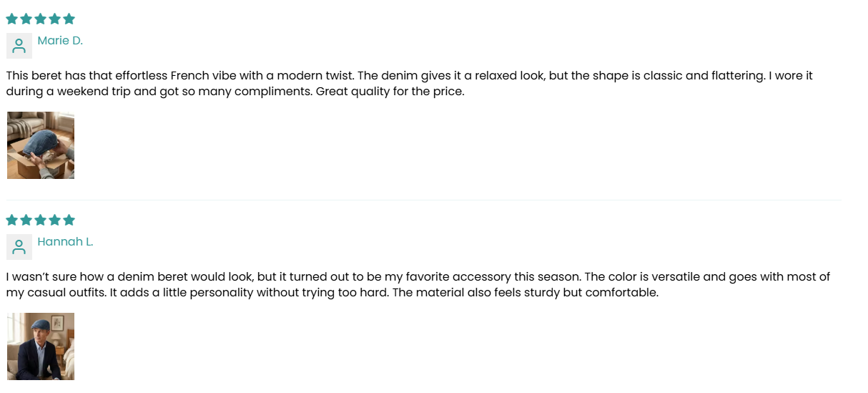Click the "Great quality for the price" sentence

click(390, 92)
